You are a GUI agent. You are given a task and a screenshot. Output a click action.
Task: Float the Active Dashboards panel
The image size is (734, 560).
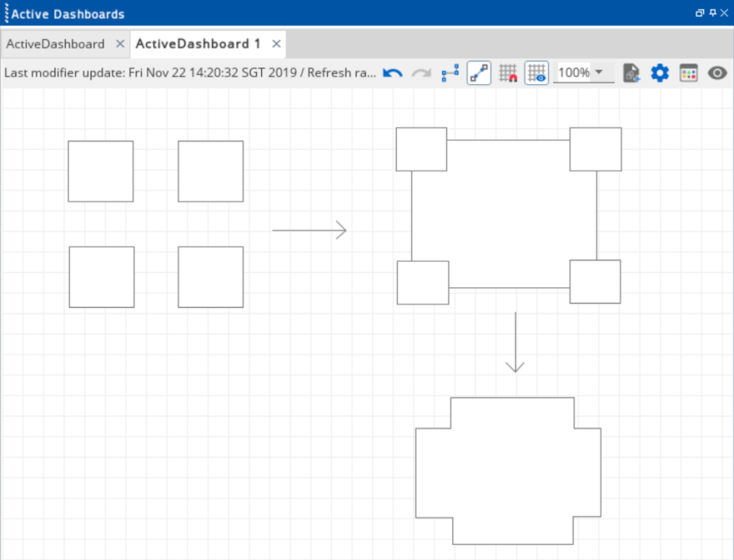tap(700, 13)
